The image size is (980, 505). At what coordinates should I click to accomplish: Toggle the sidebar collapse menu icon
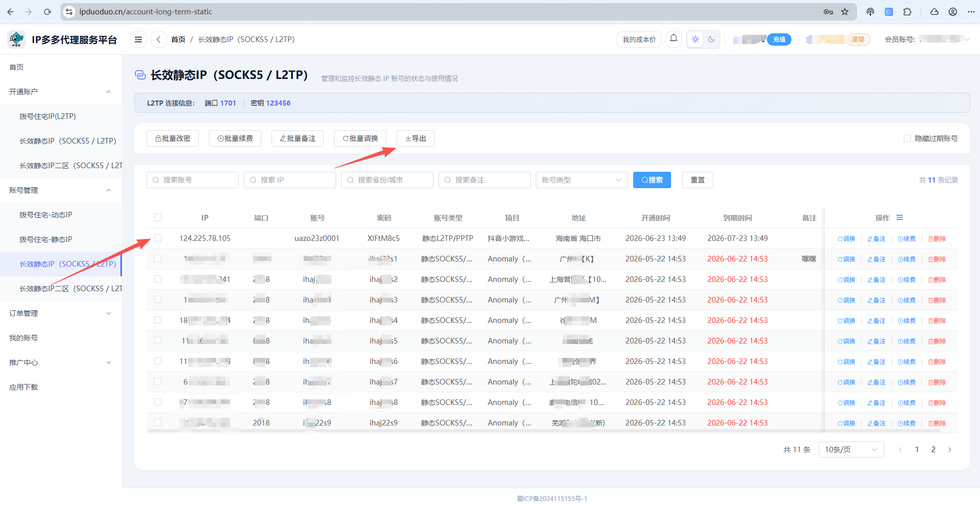tap(138, 39)
